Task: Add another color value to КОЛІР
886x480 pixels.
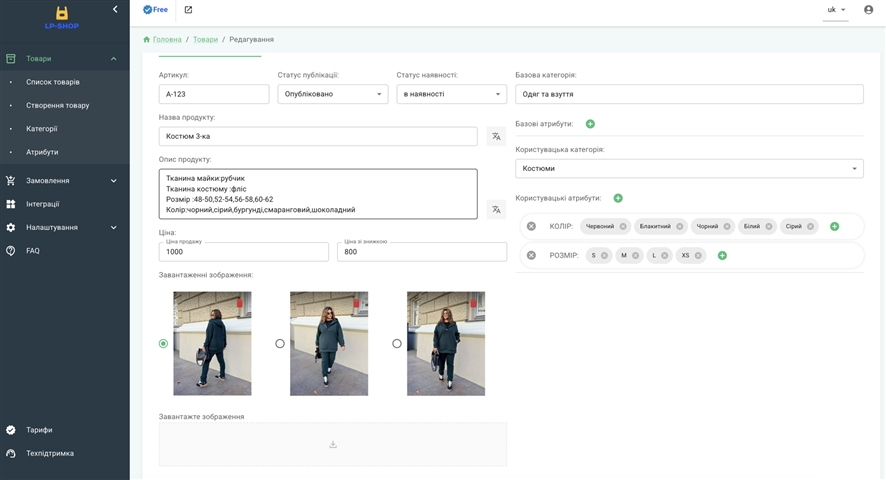Action: (834, 227)
